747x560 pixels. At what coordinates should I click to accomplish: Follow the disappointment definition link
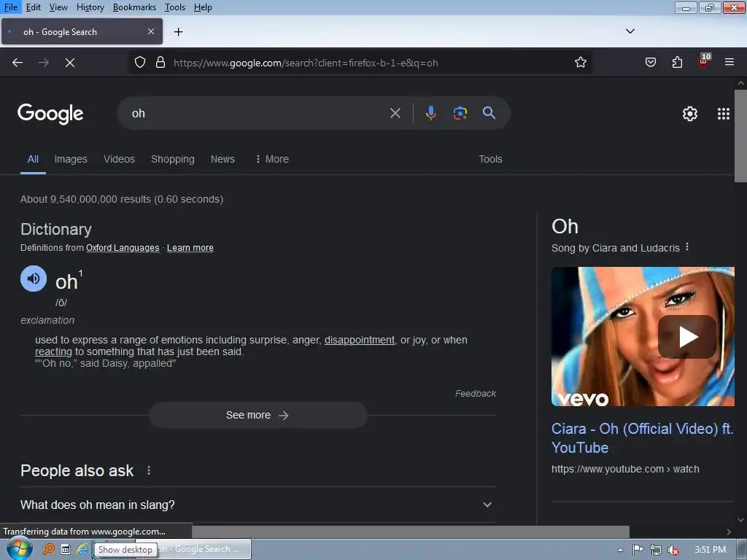click(359, 340)
